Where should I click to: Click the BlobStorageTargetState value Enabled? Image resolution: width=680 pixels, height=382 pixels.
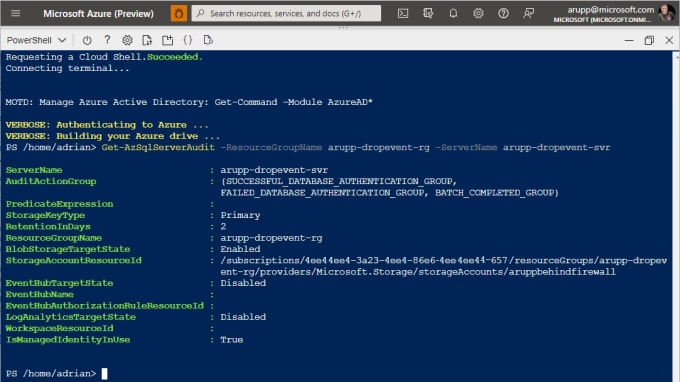(240, 249)
